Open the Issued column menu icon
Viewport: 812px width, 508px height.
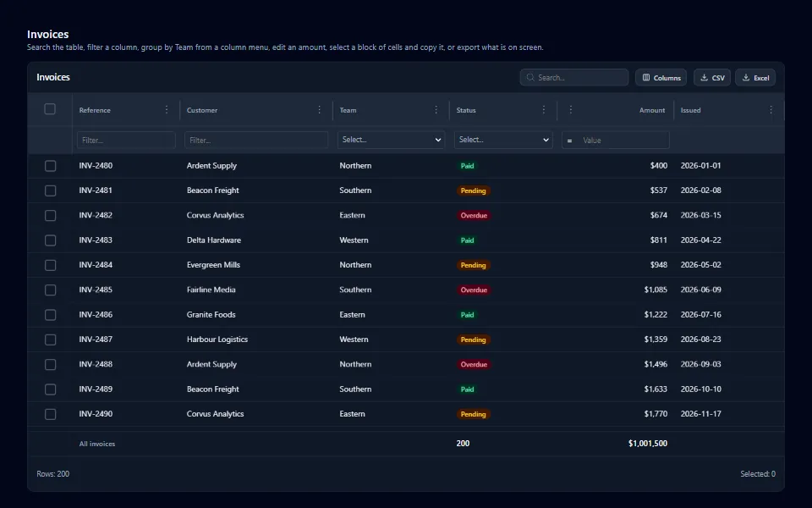tap(771, 109)
